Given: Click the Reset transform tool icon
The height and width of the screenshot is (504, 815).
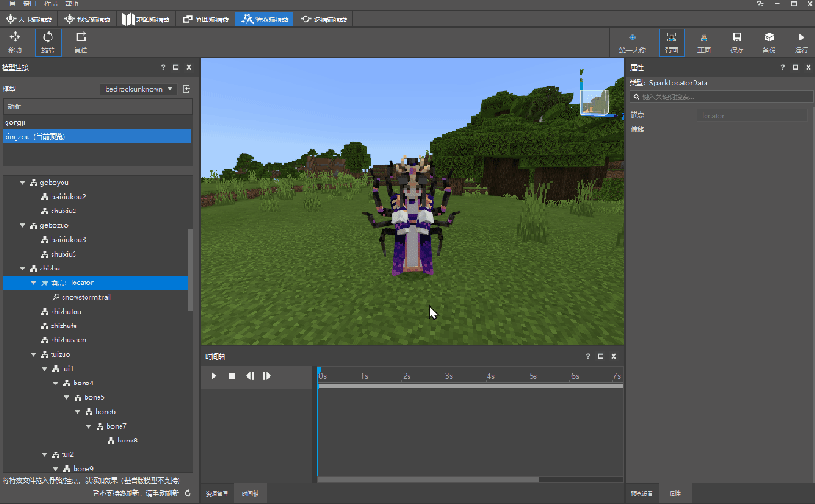Looking at the screenshot, I should click(x=81, y=42).
